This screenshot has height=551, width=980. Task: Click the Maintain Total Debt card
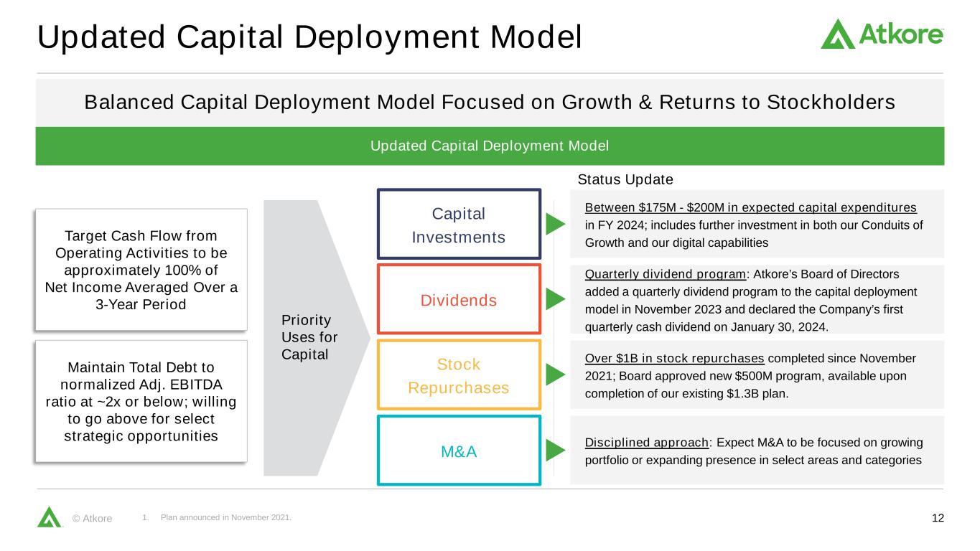(x=141, y=401)
